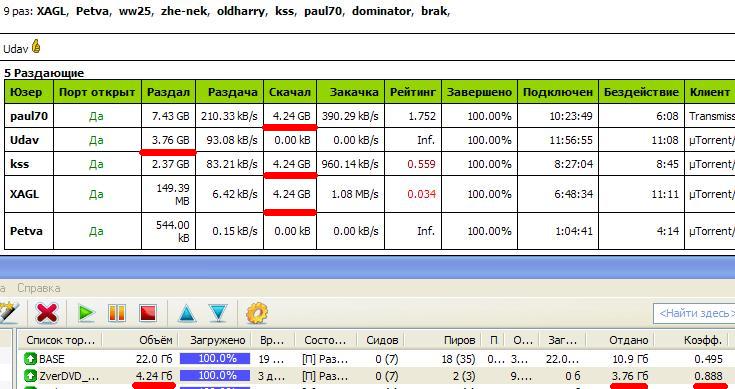
Task: Click the 7.43 GB uploaded cell
Action: 169,116
